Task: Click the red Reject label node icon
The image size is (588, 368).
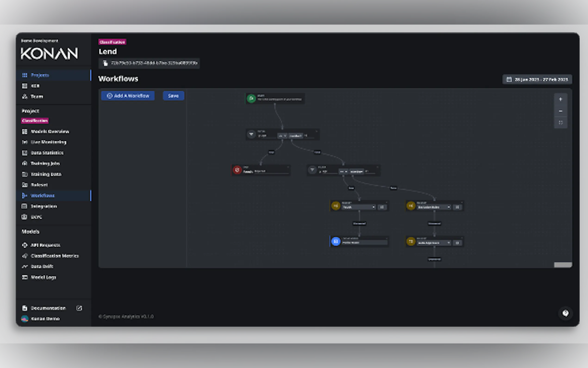Action: pos(237,170)
